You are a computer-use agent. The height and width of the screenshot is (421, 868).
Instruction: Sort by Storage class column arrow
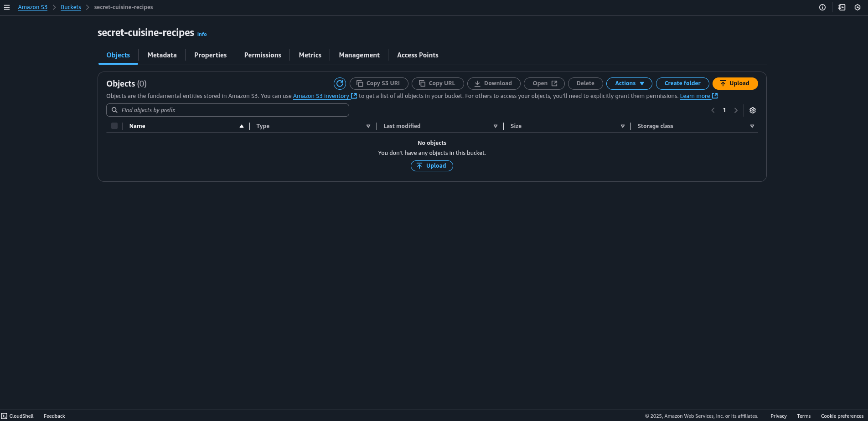(x=752, y=126)
